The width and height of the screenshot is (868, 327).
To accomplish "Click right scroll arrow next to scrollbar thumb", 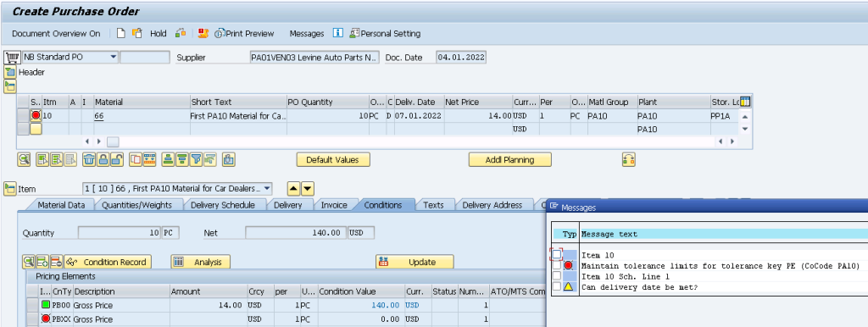I will (100, 142).
